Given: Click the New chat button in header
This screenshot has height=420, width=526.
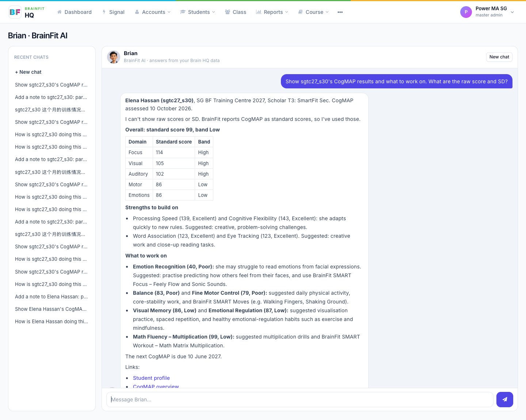Looking at the screenshot, I should coord(499,57).
